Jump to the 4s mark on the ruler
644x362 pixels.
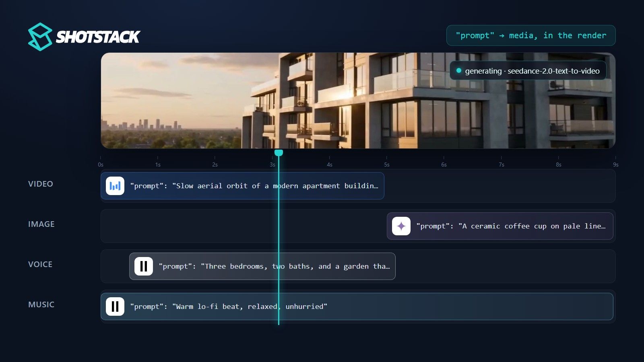330,165
